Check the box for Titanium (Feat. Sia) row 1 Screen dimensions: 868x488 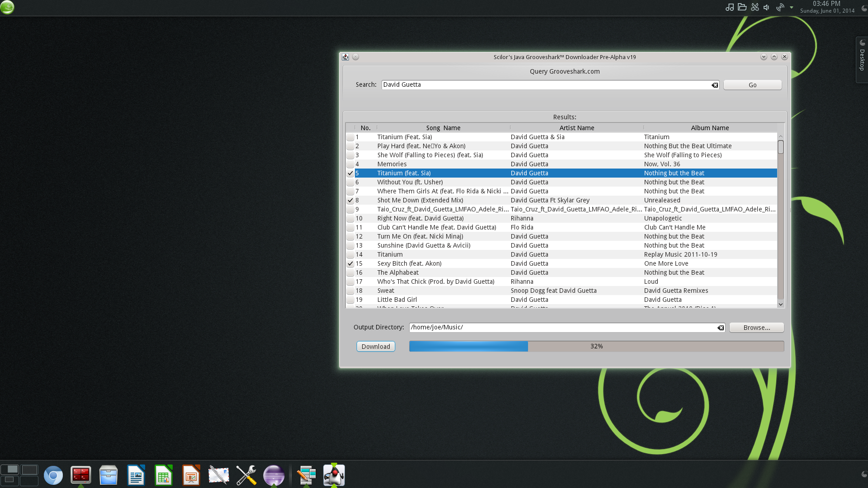(x=350, y=137)
